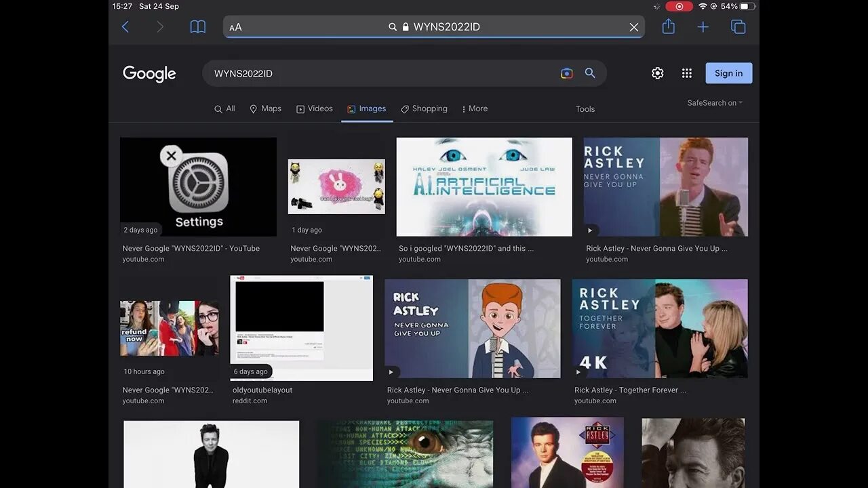Viewport: 868px width, 488px height.
Task: Open Rick Astley Never Gonna Give You Up thumbnail
Action: 666,187
